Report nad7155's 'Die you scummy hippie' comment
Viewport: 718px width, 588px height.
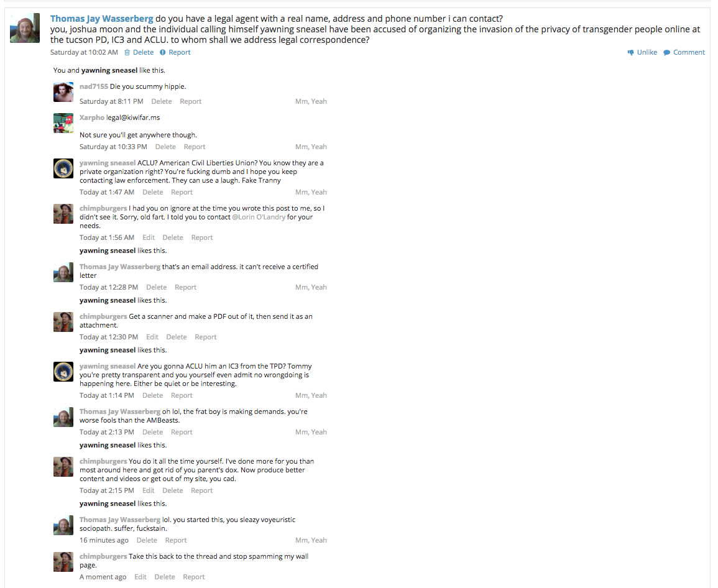[190, 101]
